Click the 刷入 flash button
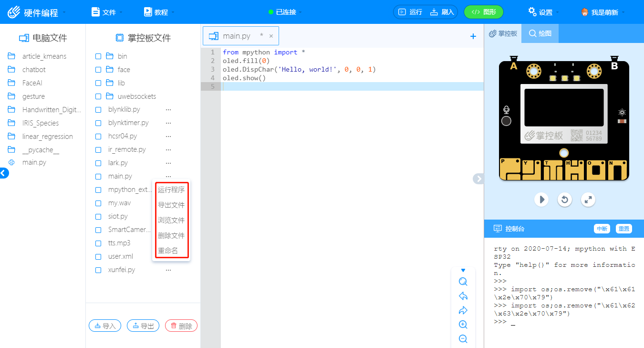 pyautogui.click(x=442, y=12)
